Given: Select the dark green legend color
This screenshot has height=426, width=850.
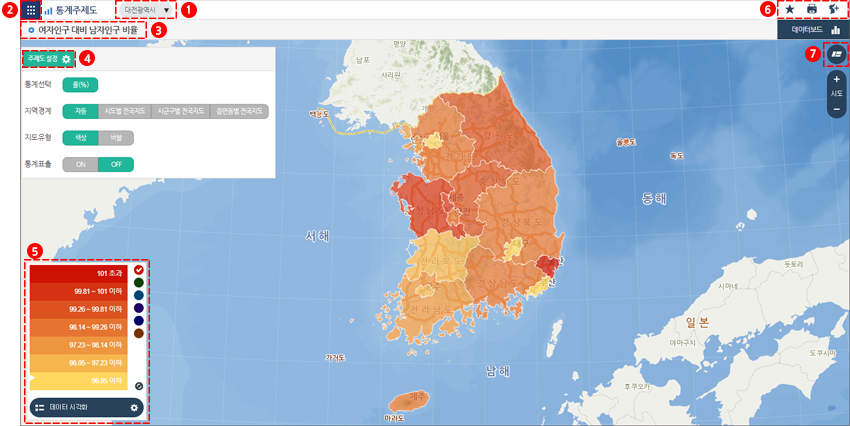Looking at the screenshot, I should 139,282.
